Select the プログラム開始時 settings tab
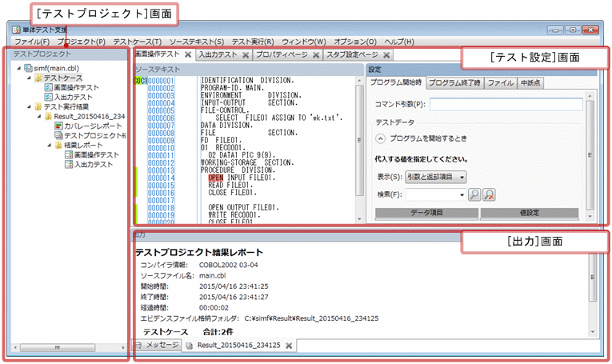This screenshot has width=612, height=364. click(396, 82)
